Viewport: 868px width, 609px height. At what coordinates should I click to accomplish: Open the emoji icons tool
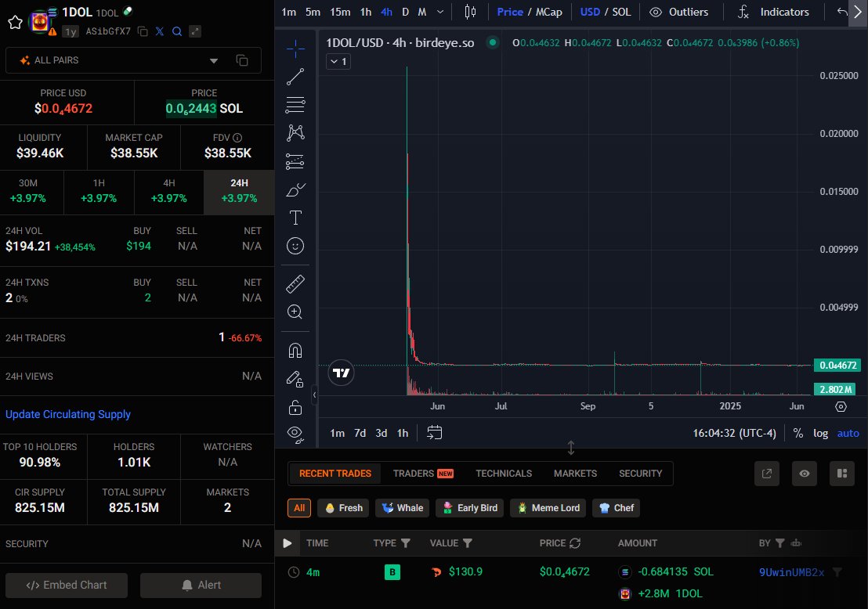295,246
